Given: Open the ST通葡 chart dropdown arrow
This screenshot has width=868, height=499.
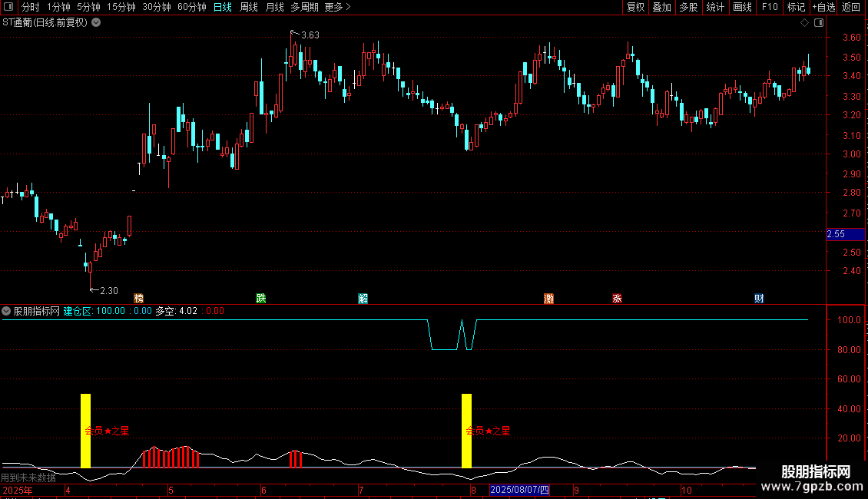Looking at the screenshot, I should (96, 23).
